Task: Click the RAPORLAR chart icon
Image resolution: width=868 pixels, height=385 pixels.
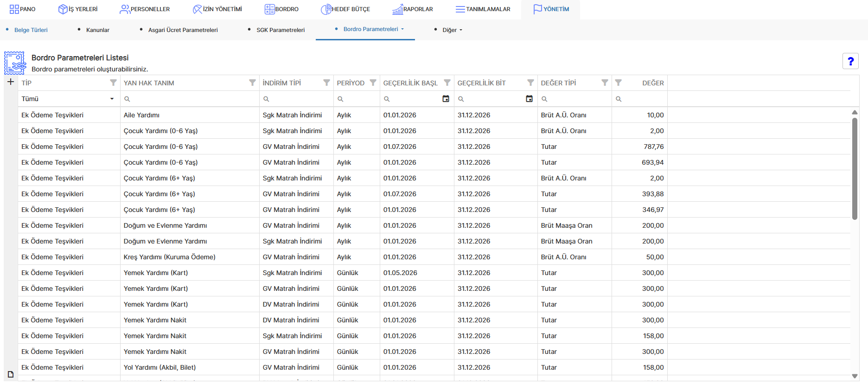Action: 398,9
